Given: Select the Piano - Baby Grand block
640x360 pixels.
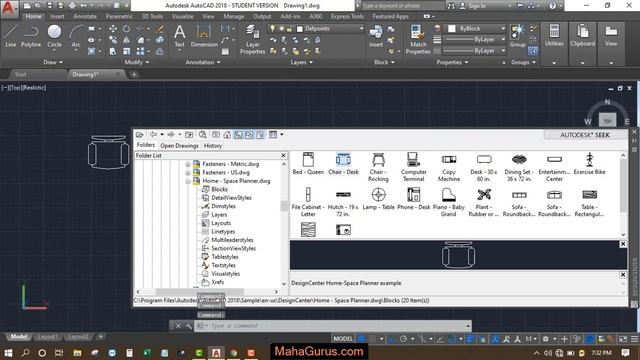Looking at the screenshot, I should point(449,202).
